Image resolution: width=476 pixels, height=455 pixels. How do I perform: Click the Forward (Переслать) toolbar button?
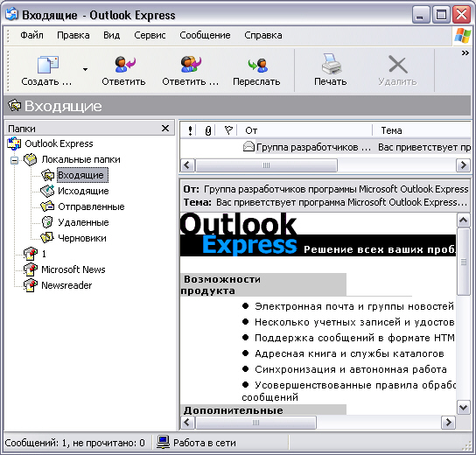click(256, 70)
